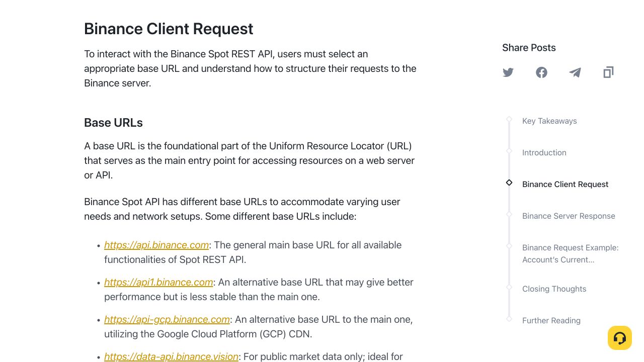
Task: Select Binance Client Request in contents
Action: click(566, 184)
